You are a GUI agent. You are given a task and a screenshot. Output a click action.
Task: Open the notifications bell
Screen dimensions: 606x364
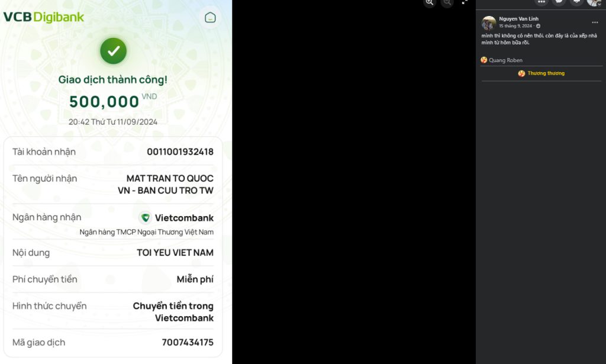576,2
